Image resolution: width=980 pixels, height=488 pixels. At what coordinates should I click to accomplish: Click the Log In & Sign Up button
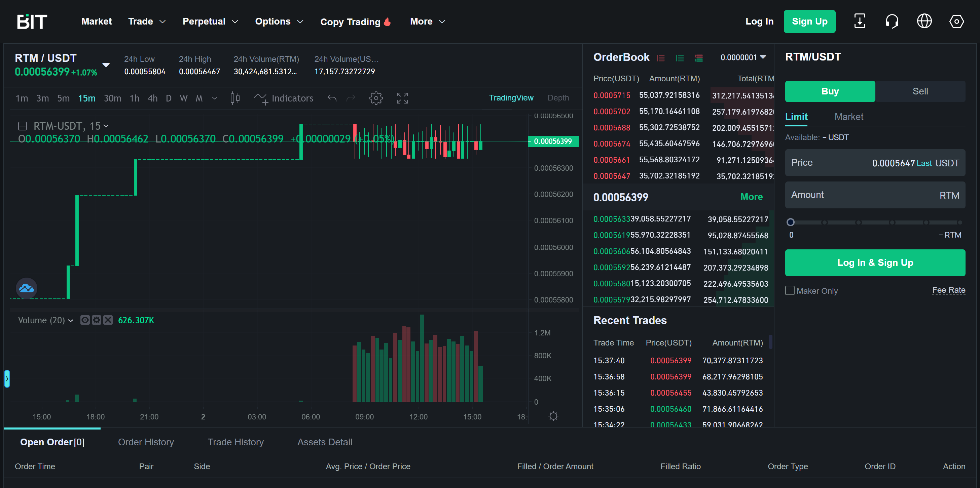(x=875, y=262)
